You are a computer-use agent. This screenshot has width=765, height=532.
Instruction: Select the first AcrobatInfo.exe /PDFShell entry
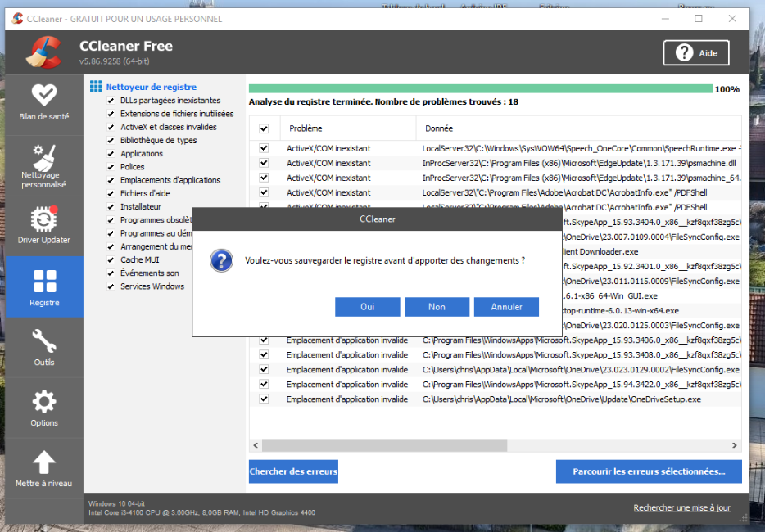point(564,192)
